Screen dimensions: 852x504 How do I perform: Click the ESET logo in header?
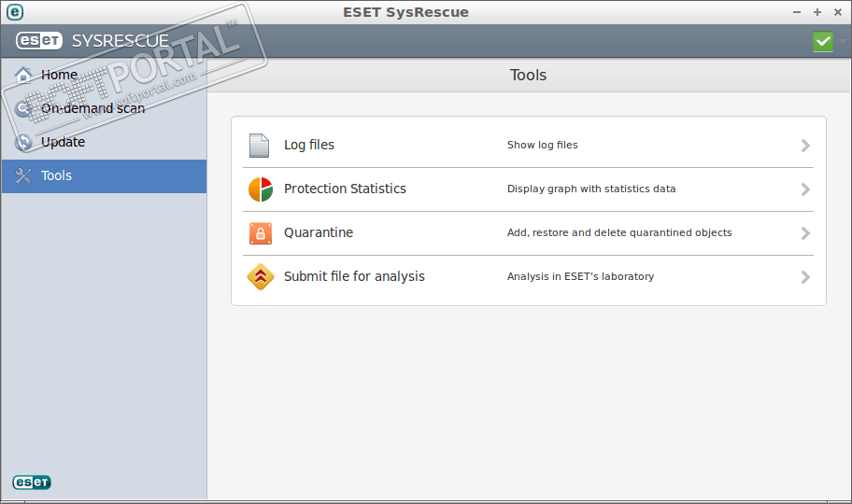(x=39, y=41)
